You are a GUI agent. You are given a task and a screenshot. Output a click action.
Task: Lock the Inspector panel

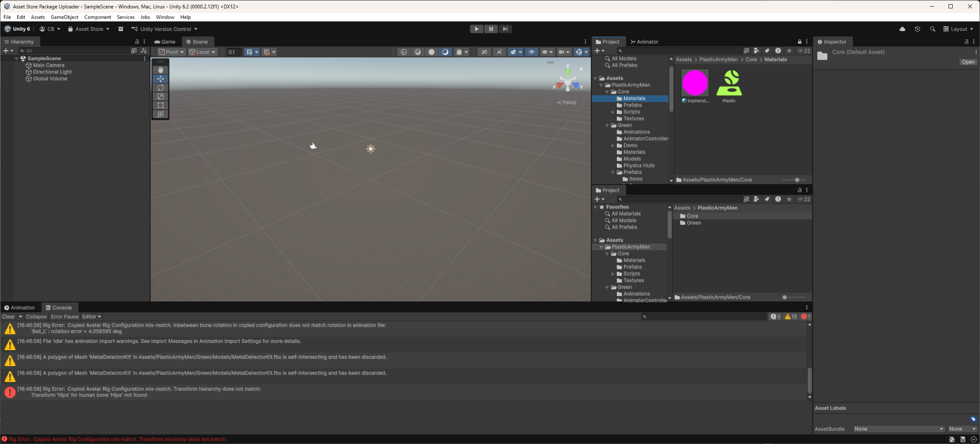[966, 42]
